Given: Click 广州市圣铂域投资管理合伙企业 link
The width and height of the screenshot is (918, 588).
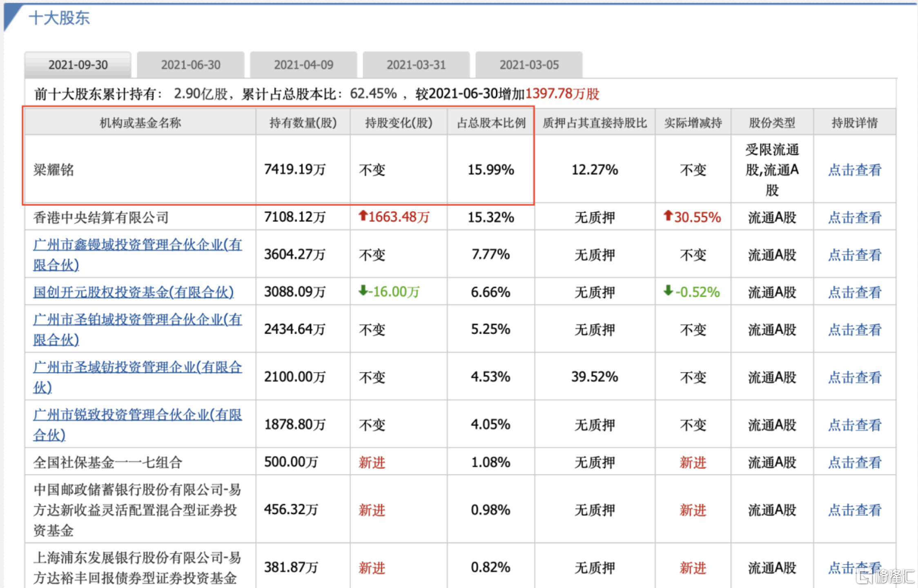Looking at the screenshot, I should (x=137, y=320).
